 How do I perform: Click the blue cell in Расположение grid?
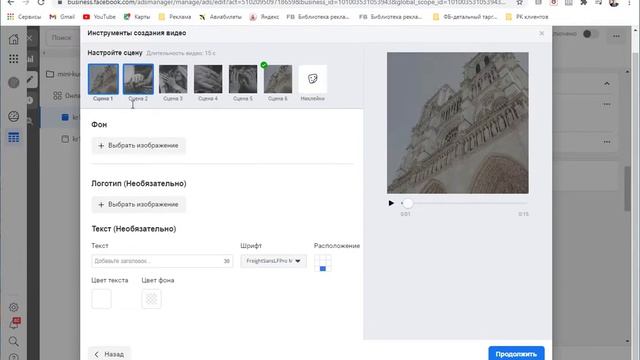point(323,269)
